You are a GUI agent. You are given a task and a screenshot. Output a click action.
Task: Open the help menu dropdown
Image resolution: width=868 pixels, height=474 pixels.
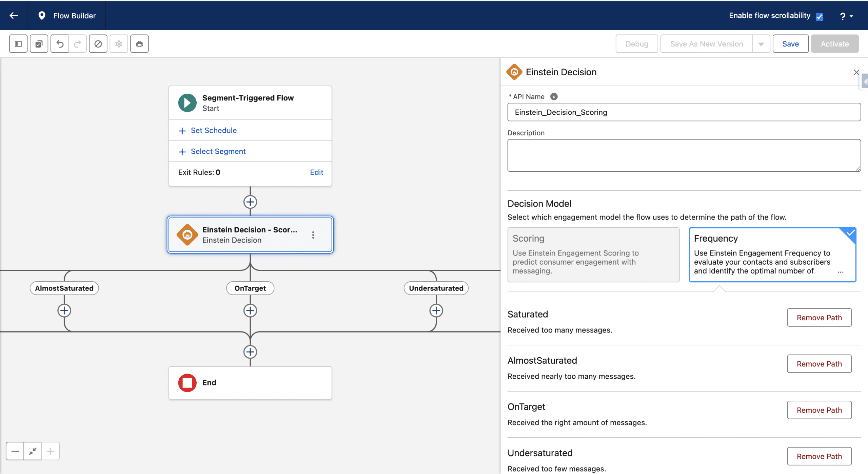point(846,16)
